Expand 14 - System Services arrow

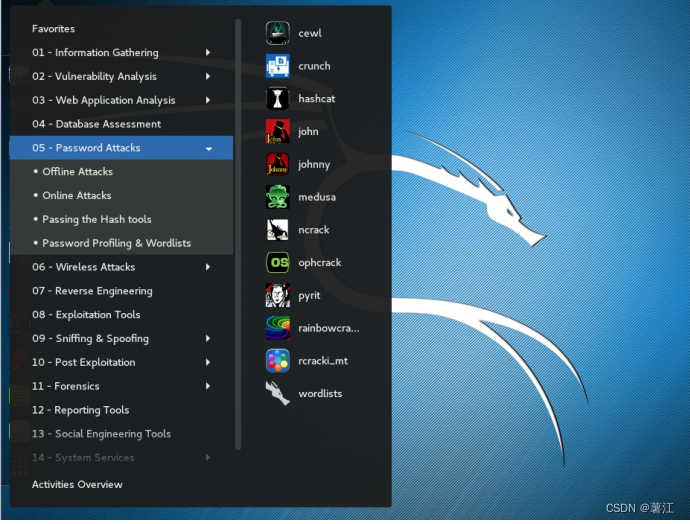click(208, 457)
